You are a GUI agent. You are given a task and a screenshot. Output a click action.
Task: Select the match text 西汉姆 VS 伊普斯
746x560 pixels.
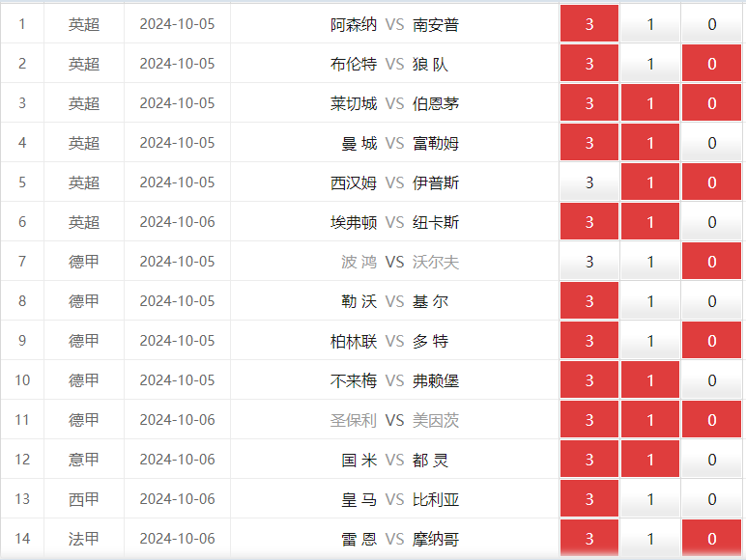coord(395,182)
